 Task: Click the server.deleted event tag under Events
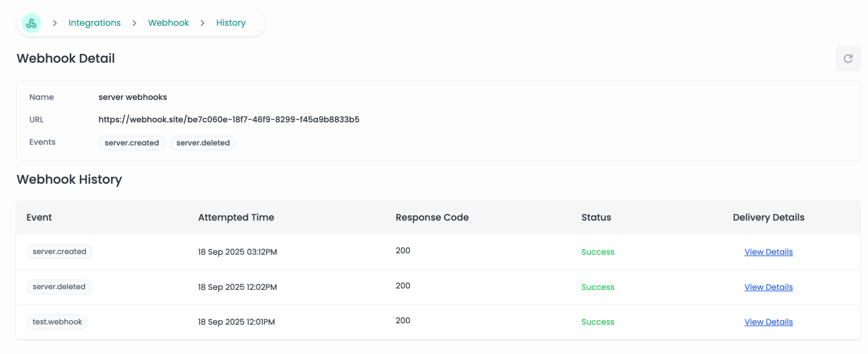203,143
